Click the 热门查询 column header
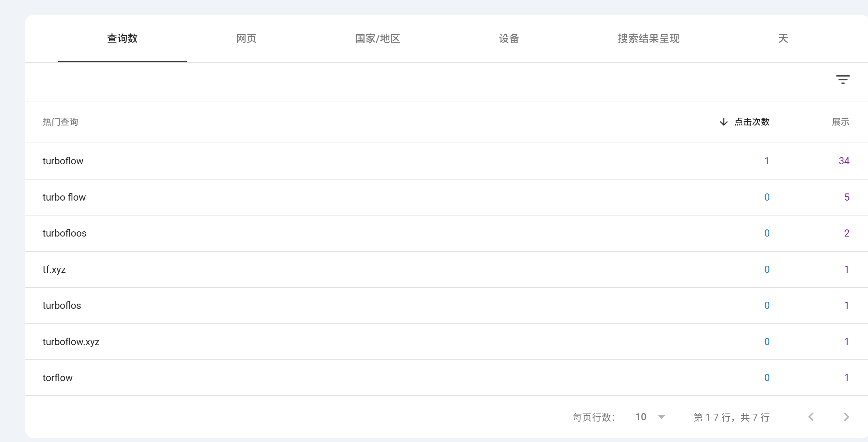Viewport: 868px width, 442px height. point(60,122)
